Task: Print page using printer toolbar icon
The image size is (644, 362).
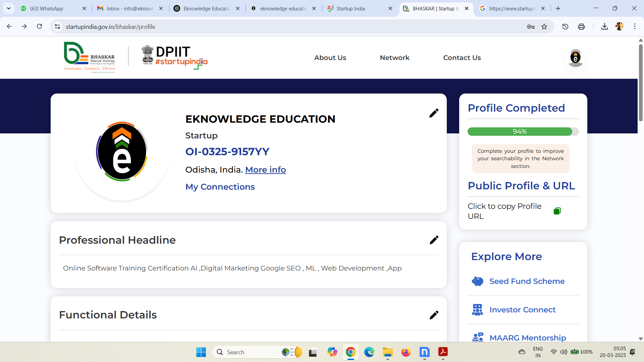Action: pos(581,27)
